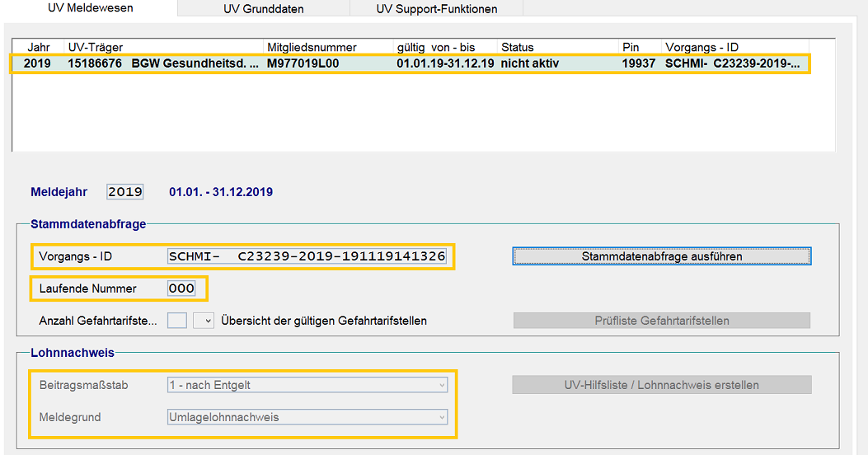868x455 pixels.
Task: Click the Anzahl Gefahrtarifstellen number box
Action: [177, 321]
